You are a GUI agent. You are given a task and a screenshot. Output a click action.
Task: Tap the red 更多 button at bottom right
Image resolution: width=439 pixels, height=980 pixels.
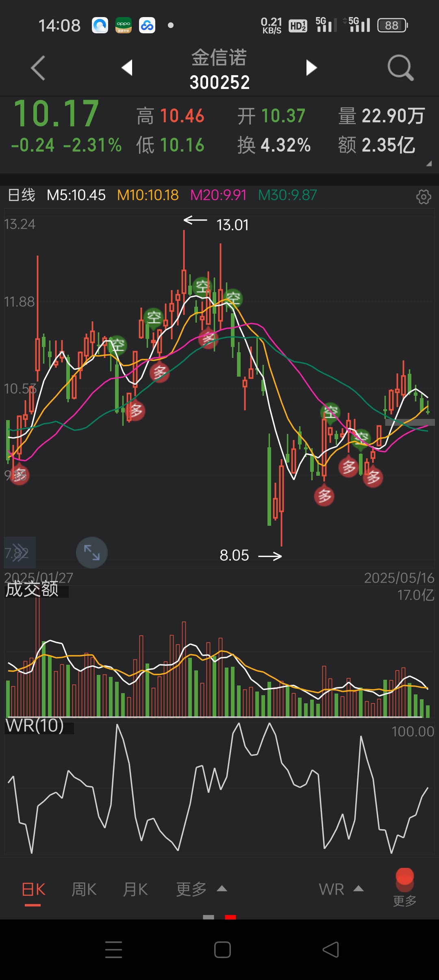tap(404, 887)
